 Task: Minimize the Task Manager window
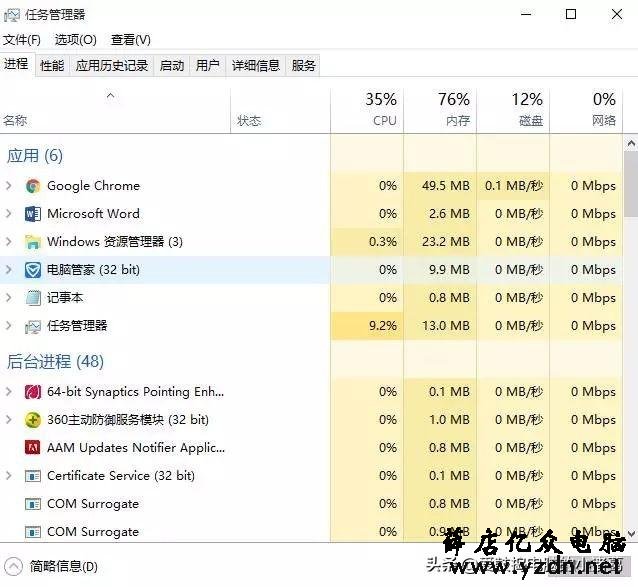(x=526, y=15)
